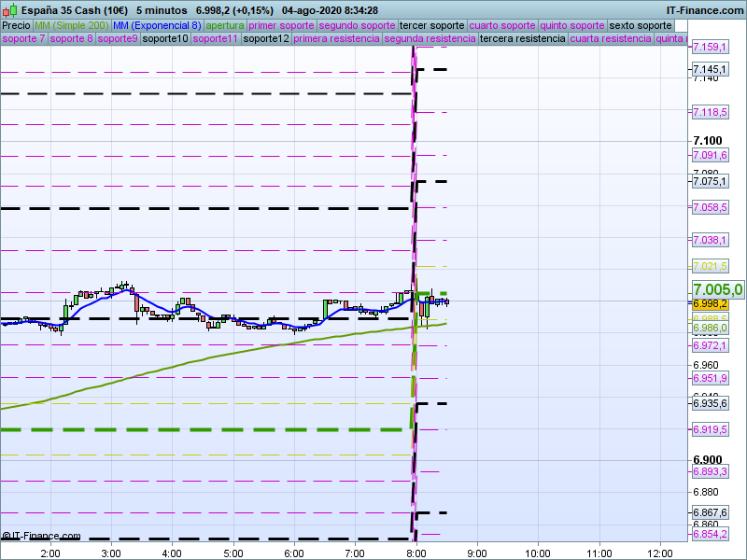Select the tercer soporte label

click(x=431, y=25)
